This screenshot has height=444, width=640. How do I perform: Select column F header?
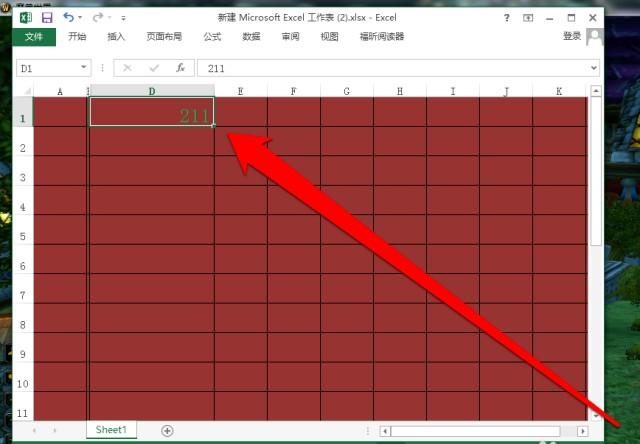[294, 91]
